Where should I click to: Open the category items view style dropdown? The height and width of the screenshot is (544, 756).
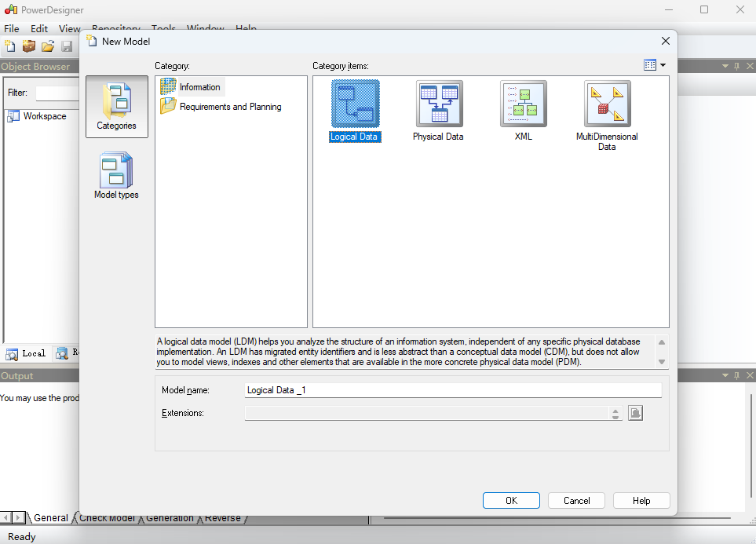click(x=654, y=65)
